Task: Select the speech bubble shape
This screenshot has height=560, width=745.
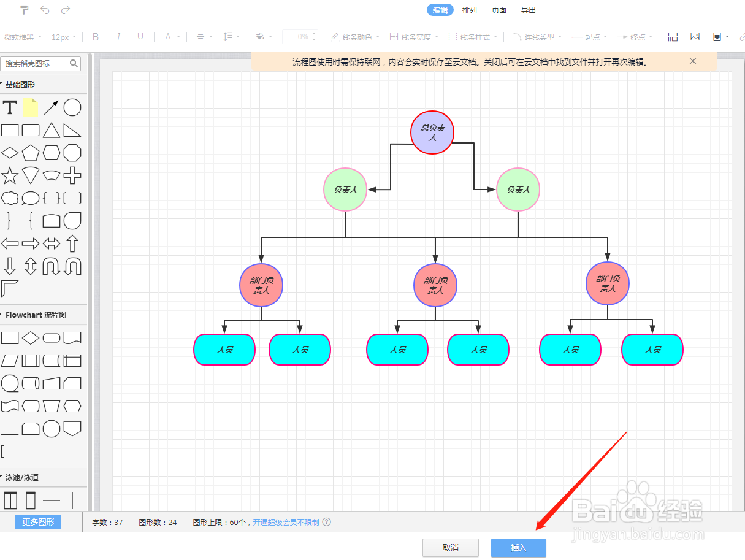Action: pyautogui.click(x=31, y=198)
